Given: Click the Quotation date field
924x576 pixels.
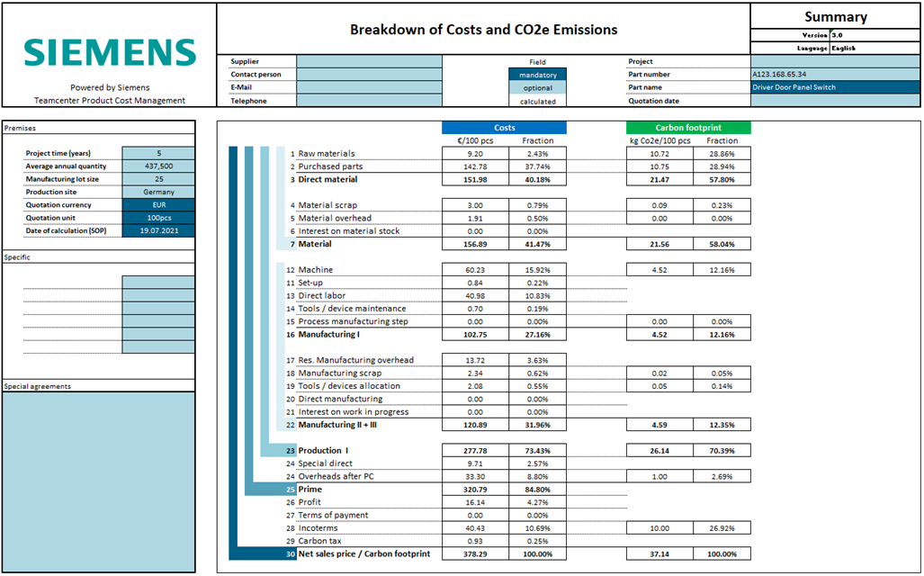Looking at the screenshot, I should click(835, 101).
